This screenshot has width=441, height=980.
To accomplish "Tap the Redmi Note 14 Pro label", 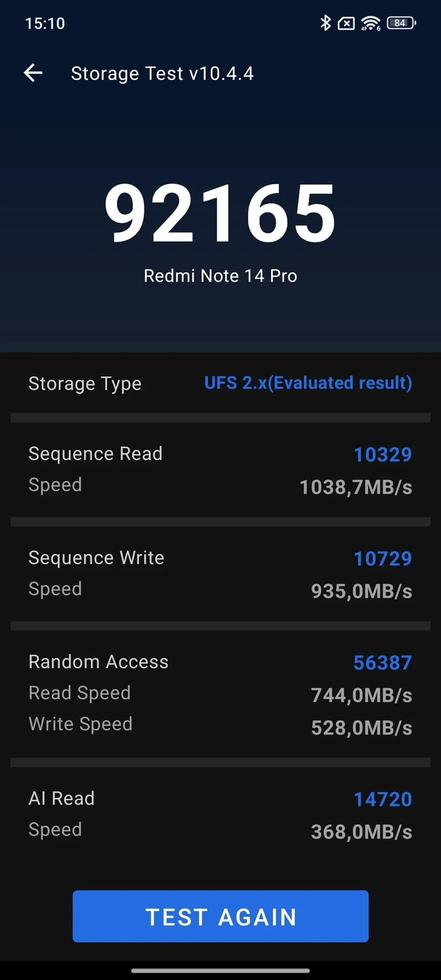I will [x=220, y=276].
